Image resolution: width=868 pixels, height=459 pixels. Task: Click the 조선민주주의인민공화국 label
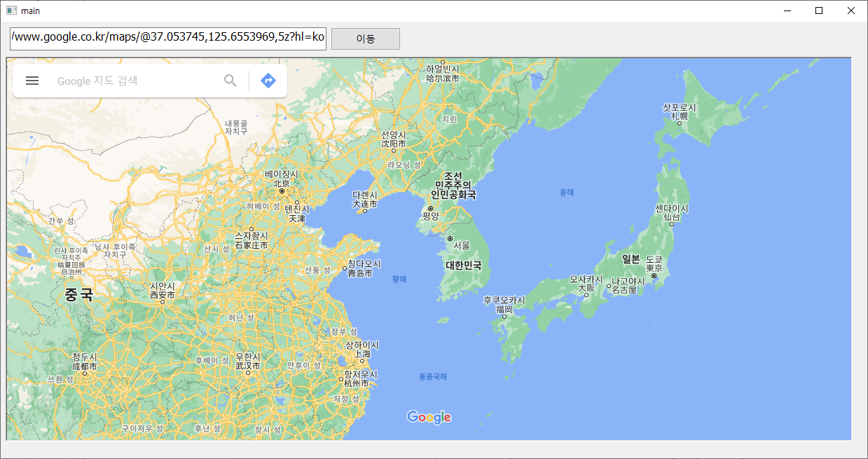coord(453,185)
